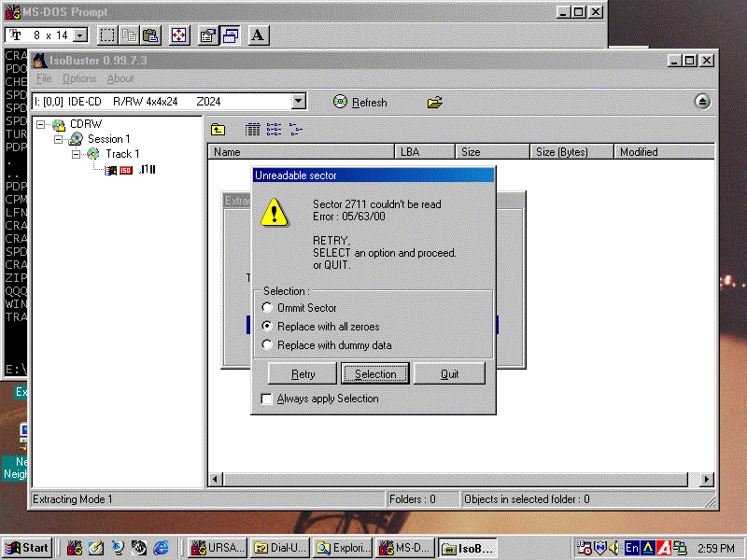Click the Selection button
The width and height of the screenshot is (747, 560).
pos(375,374)
